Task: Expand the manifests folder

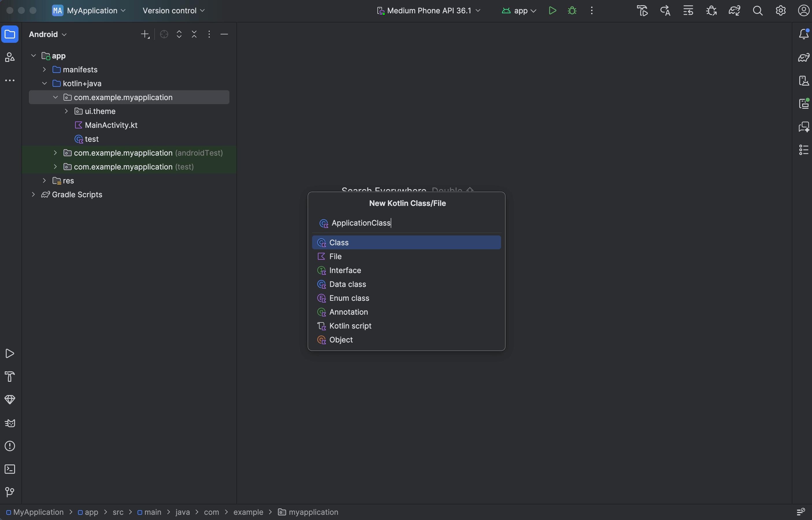Action: pos(44,70)
